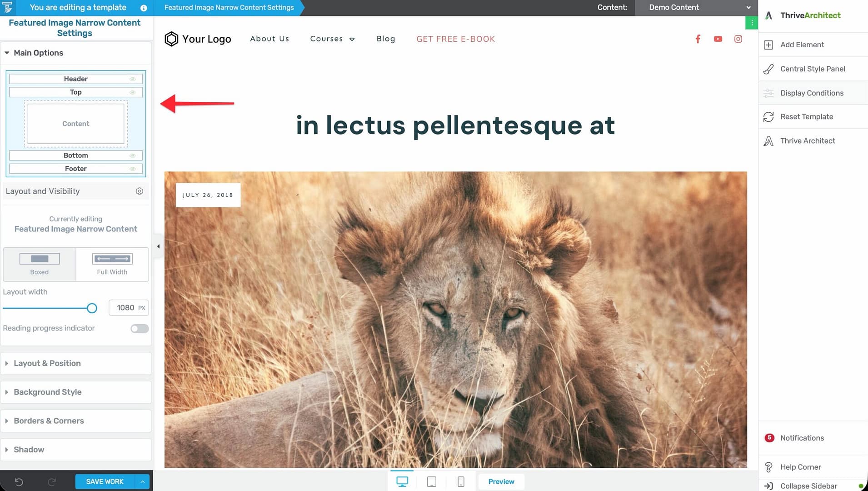This screenshot has width=868, height=491.
Task: Click the Layout width slider handle
Action: tap(92, 308)
